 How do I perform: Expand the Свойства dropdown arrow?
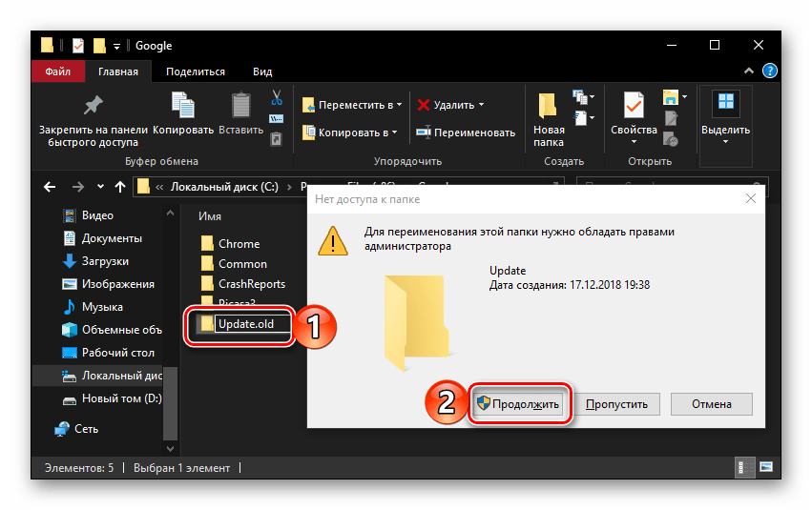click(634, 142)
